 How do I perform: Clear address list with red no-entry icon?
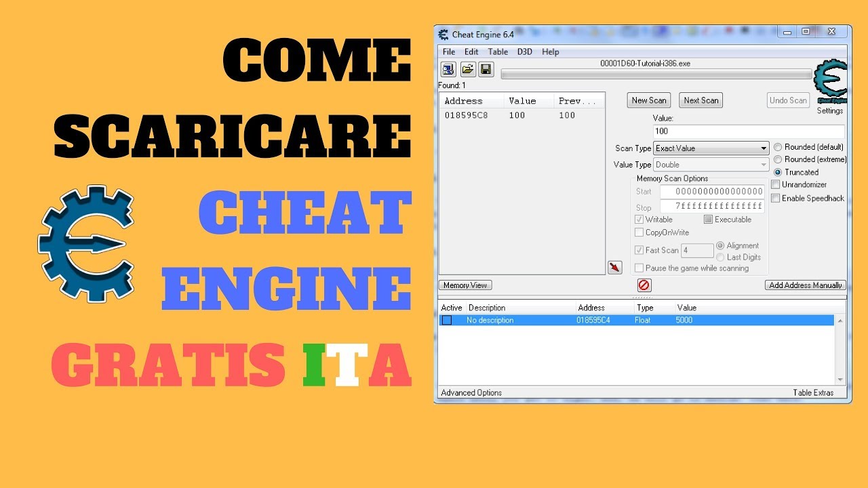coord(644,285)
